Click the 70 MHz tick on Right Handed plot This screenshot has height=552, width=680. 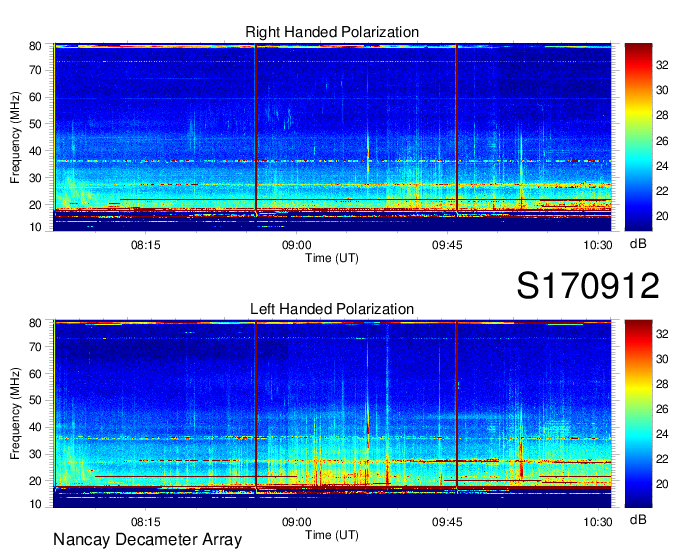click(35, 70)
